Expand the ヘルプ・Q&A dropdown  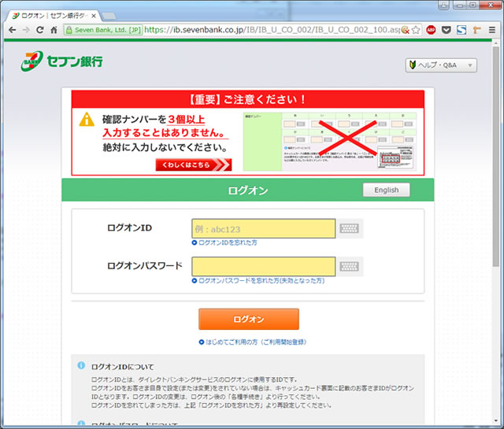click(x=441, y=65)
